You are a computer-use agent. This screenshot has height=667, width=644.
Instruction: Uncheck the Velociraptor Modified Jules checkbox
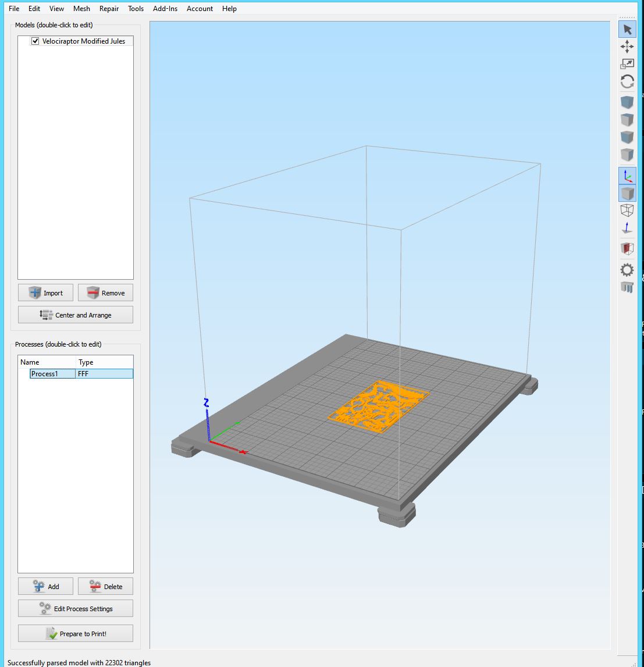(35, 41)
